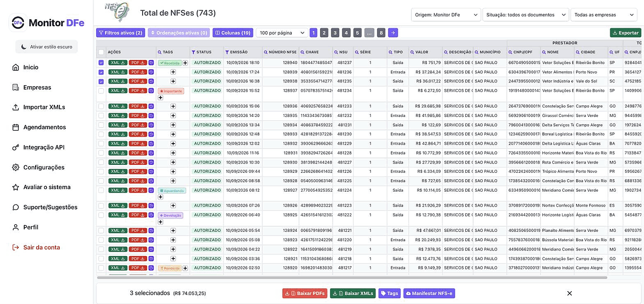
Task: Expand the Situação: todos os documentos dropdown
Action: 526,15
